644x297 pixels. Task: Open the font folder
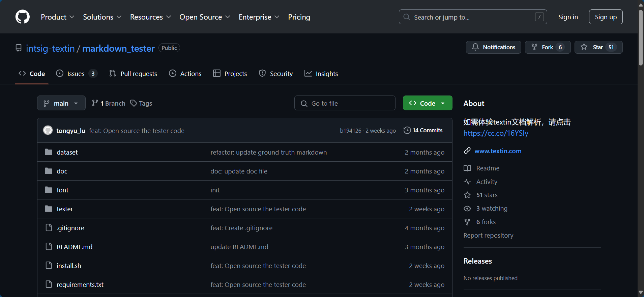[x=62, y=190]
